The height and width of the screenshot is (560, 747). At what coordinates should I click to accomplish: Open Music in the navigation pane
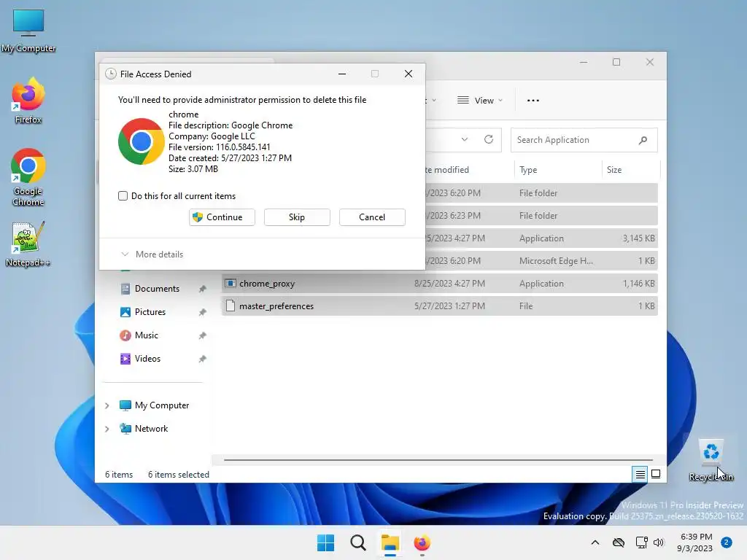(146, 335)
